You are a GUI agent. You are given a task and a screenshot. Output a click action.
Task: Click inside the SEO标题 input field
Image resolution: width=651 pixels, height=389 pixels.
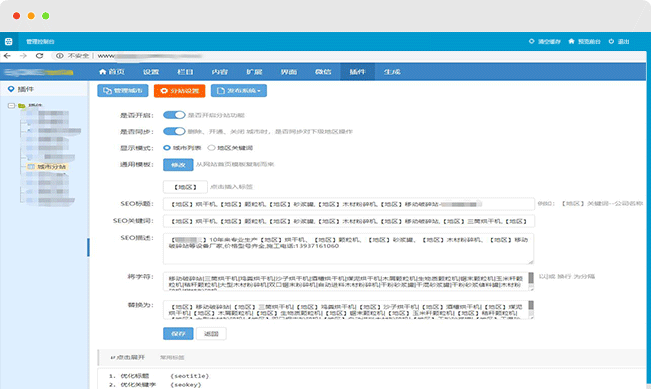tap(349, 204)
